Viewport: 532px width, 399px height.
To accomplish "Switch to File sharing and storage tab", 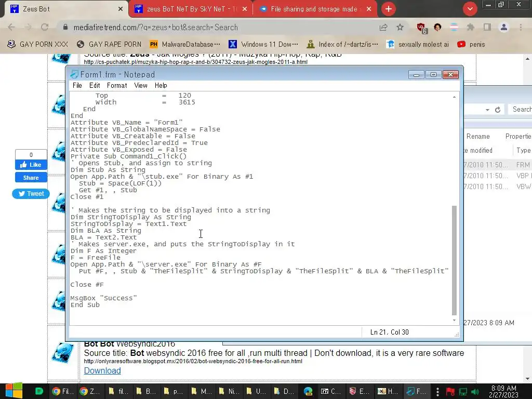I will 315,9.
